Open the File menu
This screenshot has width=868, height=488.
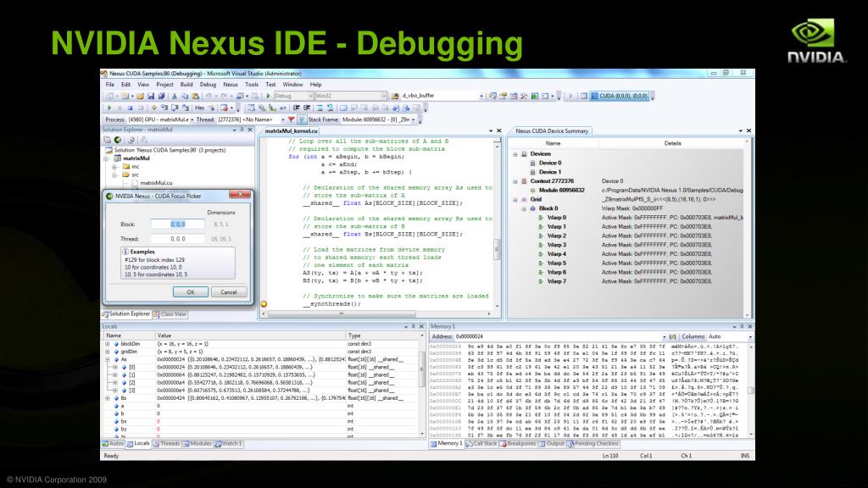pyautogui.click(x=109, y=85)
